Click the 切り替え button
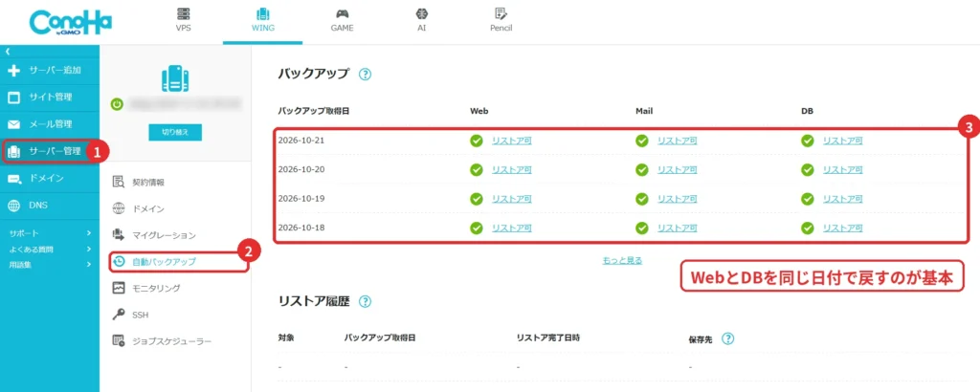 [175, 132]
